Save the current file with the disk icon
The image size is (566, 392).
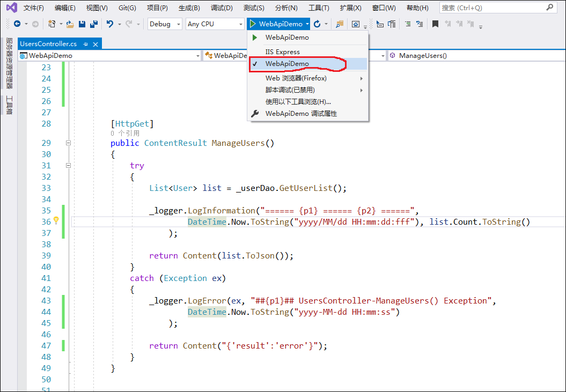coord(82,24)
